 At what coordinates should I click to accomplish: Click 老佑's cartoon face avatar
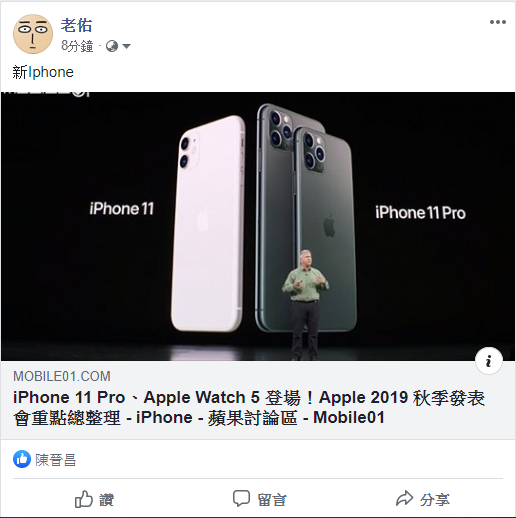point(33,34)
